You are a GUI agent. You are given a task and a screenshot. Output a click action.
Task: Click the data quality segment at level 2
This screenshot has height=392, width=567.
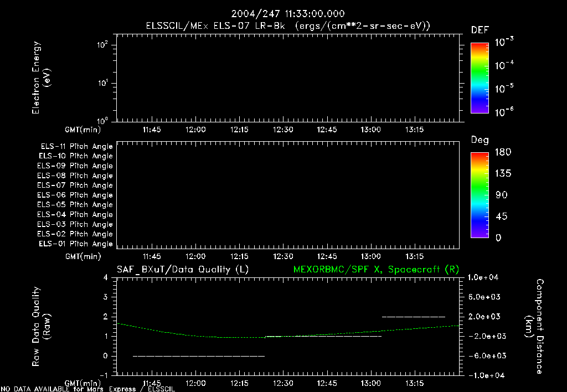(414, 317)
